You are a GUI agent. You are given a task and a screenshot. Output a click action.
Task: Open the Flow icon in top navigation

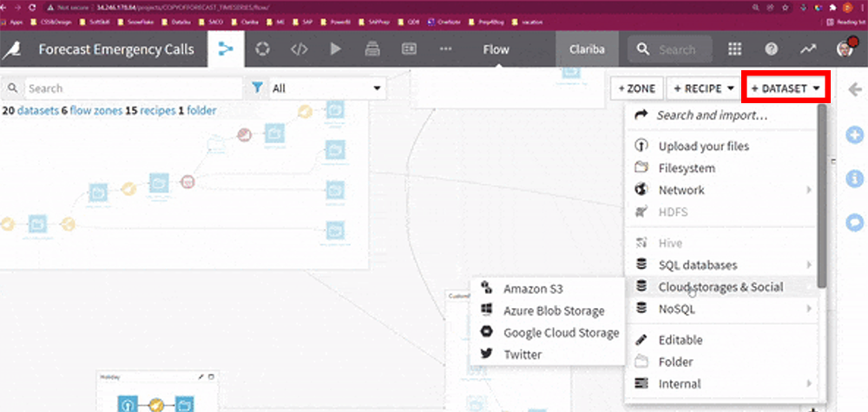pos(226,49)
